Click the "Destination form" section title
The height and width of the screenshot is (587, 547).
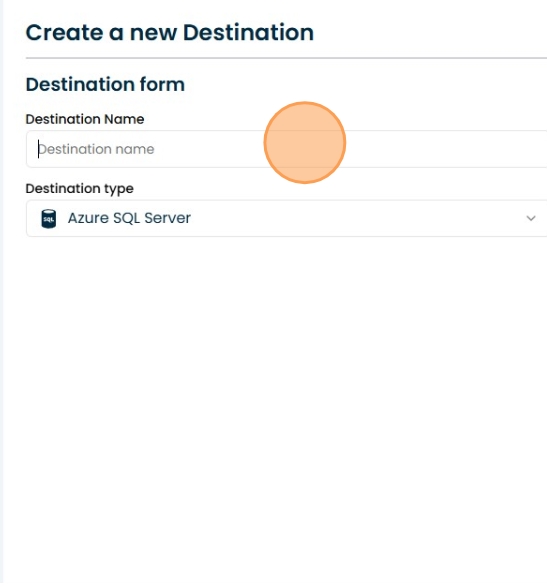(x=105, y=84)
